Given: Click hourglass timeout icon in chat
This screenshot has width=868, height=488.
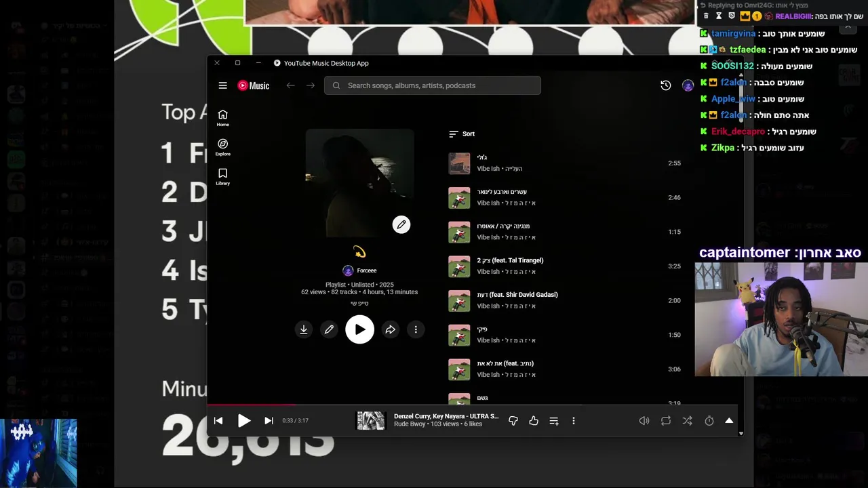Looking at the screenshot, I should point(719,16).
